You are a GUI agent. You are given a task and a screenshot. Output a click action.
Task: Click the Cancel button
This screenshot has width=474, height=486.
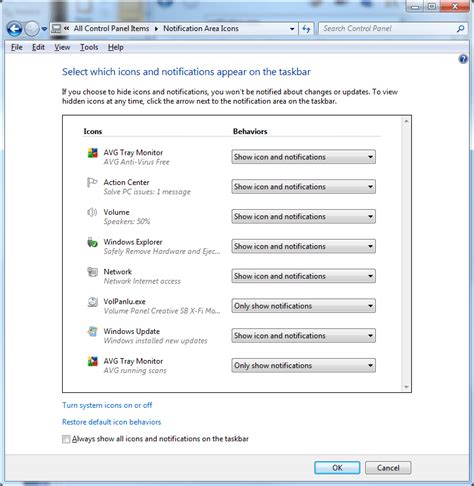(388, 468)
